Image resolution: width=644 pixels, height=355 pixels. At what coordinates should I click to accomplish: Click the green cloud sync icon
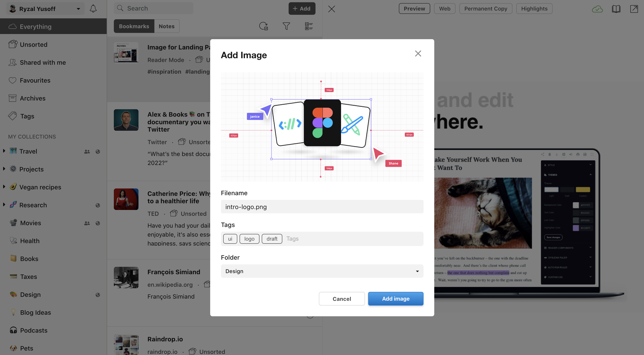pos(597,9)
